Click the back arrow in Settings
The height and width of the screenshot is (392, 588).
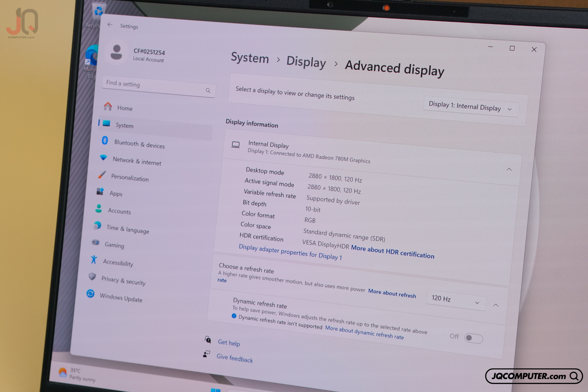[x=110, y=25]
